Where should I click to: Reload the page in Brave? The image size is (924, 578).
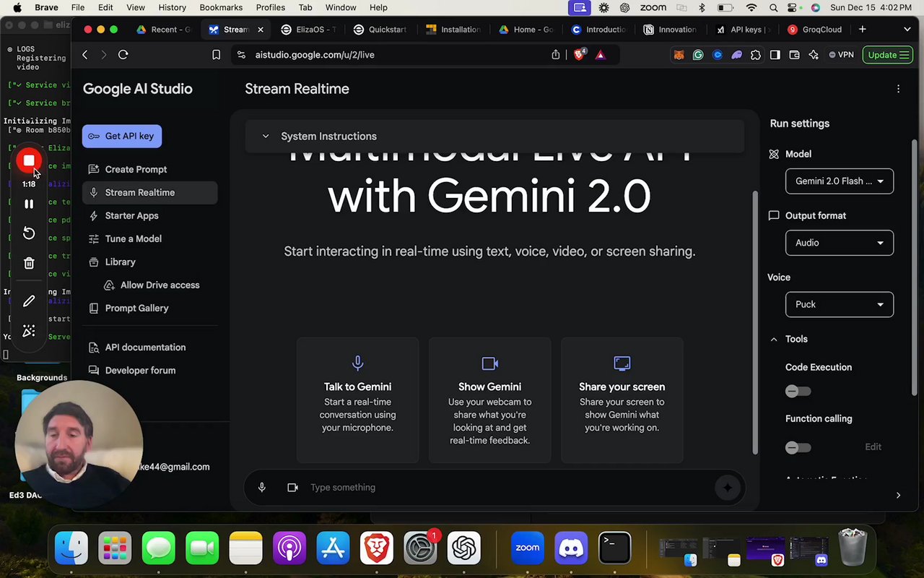(123, 55)
